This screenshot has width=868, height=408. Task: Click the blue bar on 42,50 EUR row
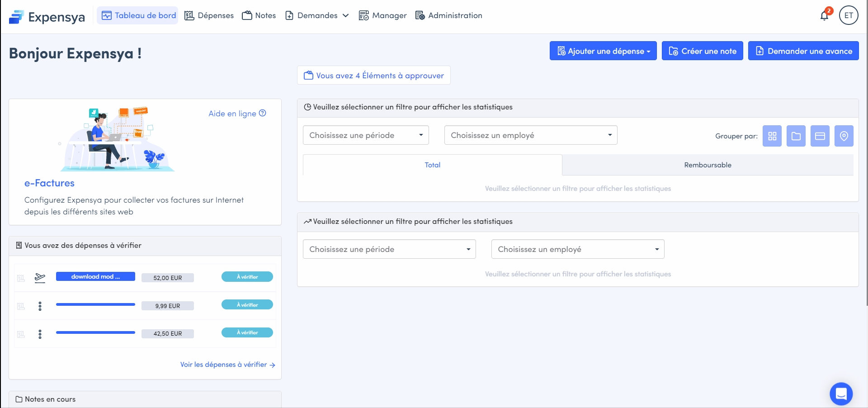(x=95, y=332)
